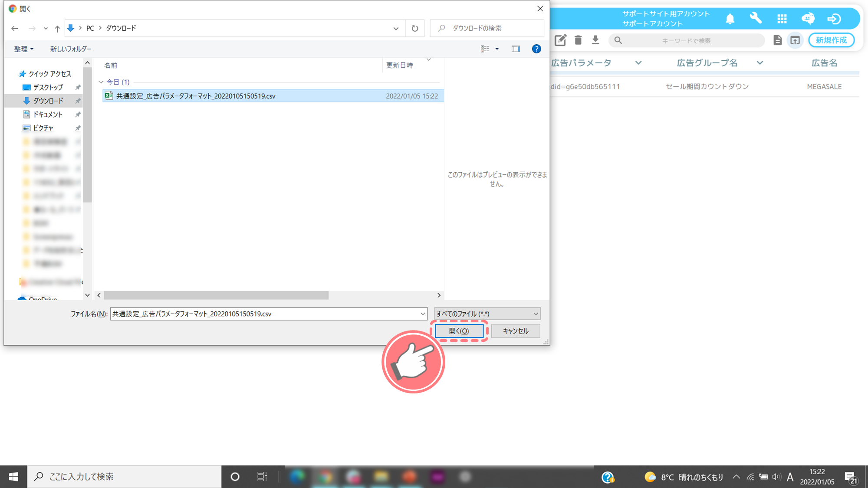Click the キャンセル button

516,331
